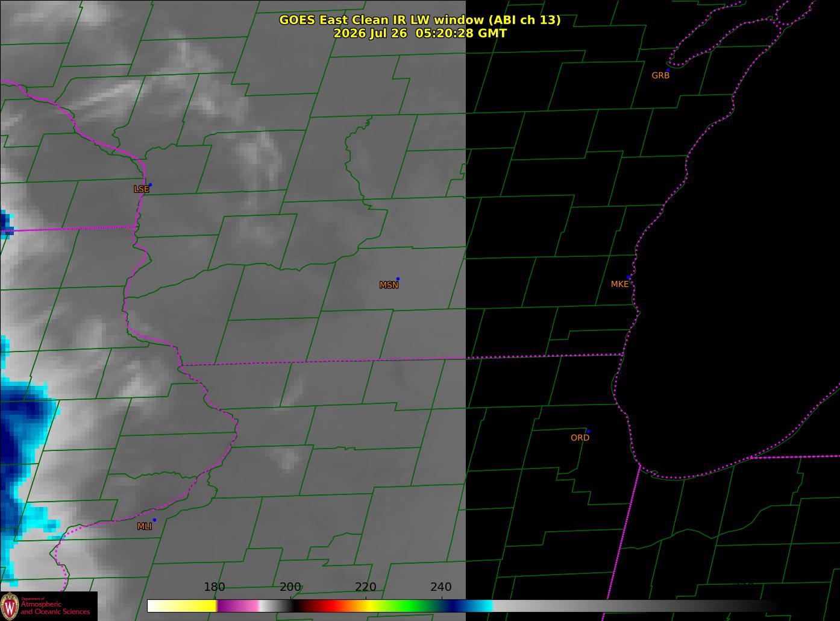840x621 pixels.
Task: Click the 180 label on the color scale
Action: coord(214,587)
